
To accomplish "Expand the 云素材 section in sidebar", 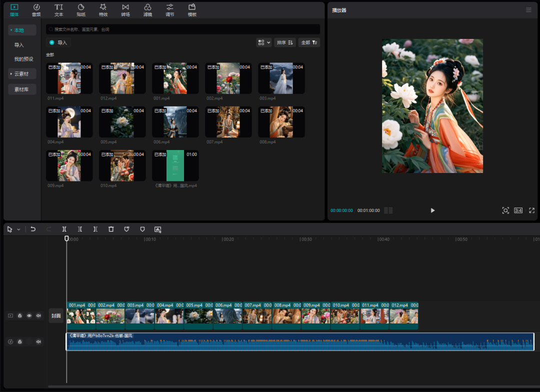I will click(22, 74).
